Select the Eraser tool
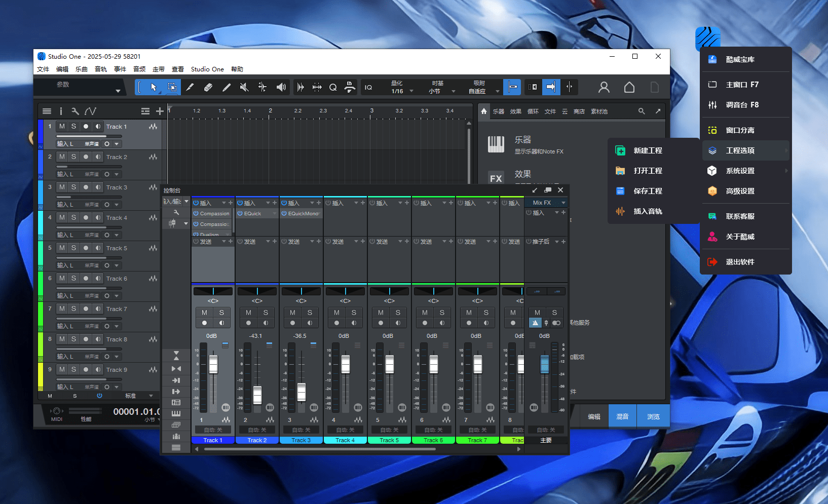The height and width of the screenshot is (504, 828). coord(208,87)
